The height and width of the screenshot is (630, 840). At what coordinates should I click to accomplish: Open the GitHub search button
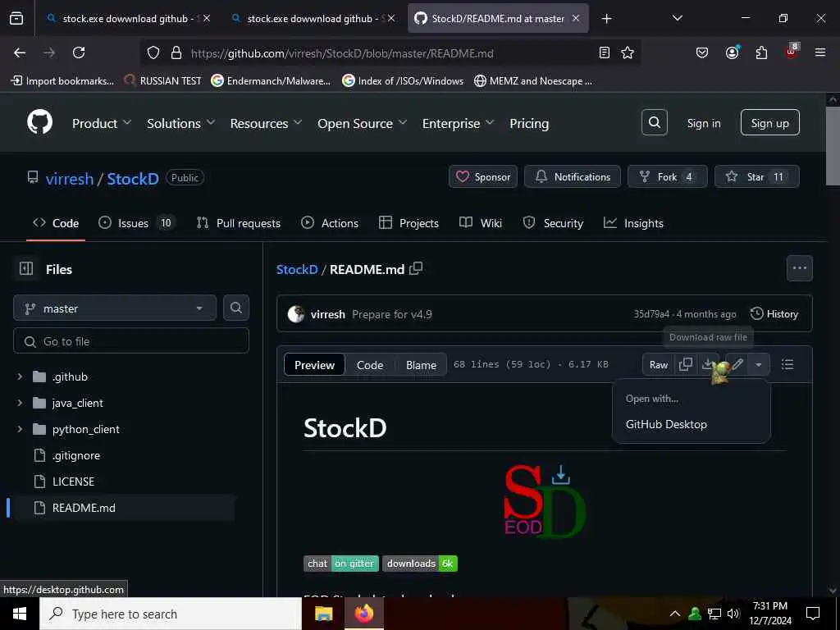point(654,123)
